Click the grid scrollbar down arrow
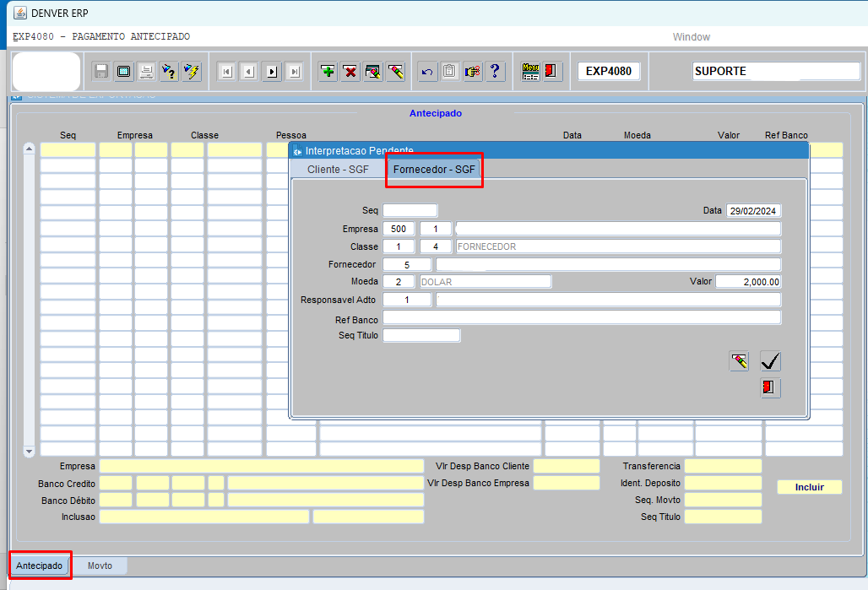868x590 pixels. (x=29, y=452)
